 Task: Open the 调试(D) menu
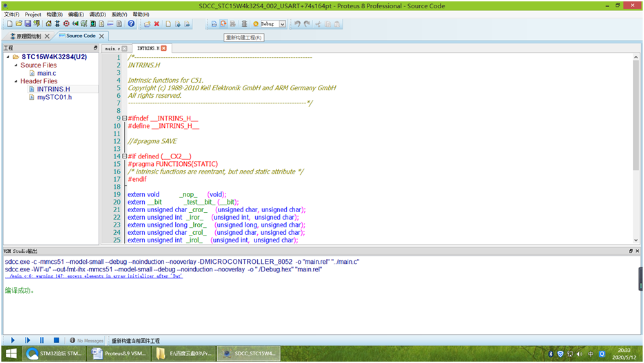click(x=97, y=14)
